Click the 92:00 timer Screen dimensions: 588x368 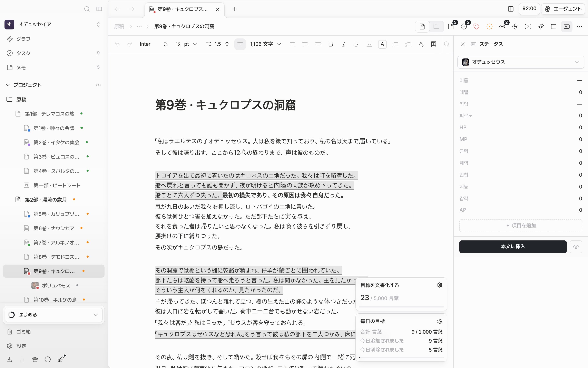click(529, 9)
